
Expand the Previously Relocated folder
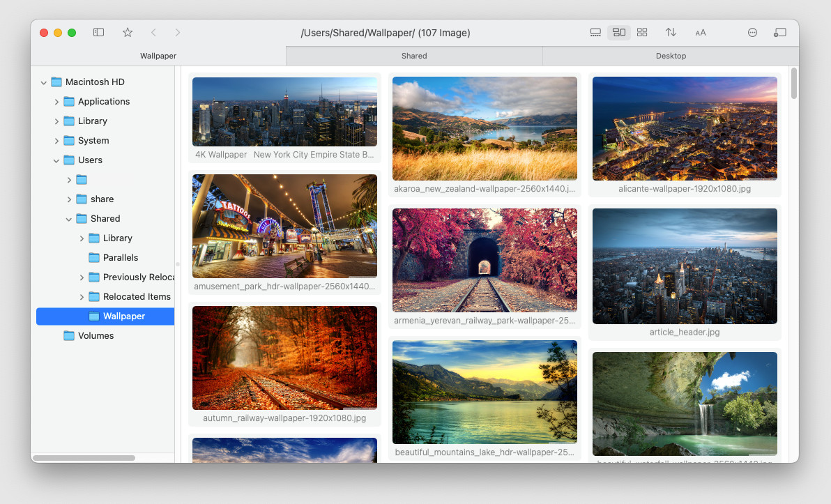coord(82,277)
